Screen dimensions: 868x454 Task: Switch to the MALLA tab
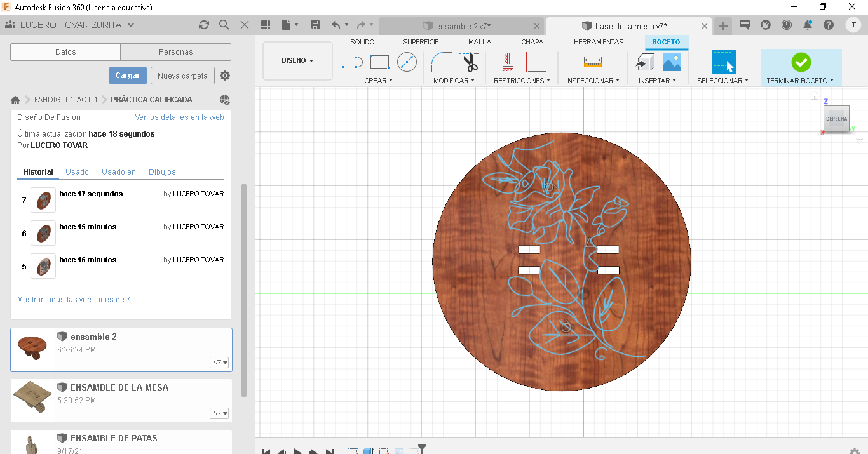480,42
